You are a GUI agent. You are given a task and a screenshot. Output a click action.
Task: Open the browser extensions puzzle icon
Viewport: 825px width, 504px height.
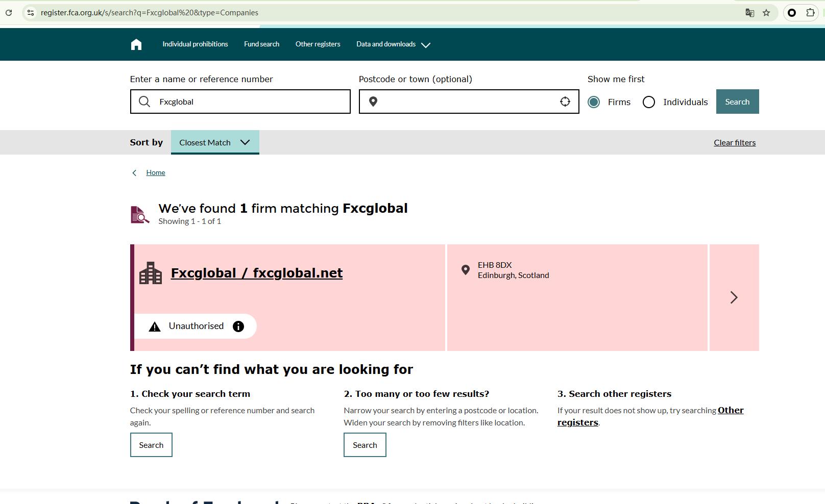(810, 13)
